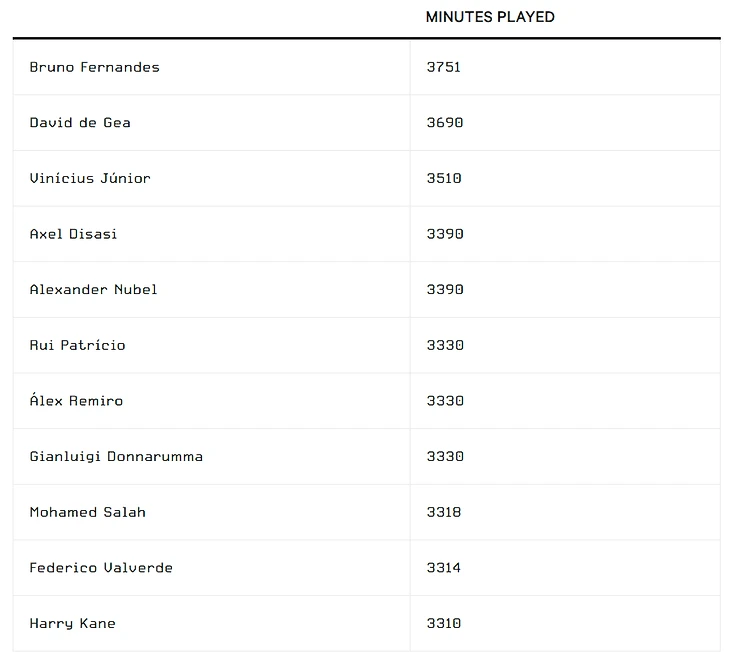730x660 pixels.
Task: Select the Vinícius Júnior player name
Action: point(90,178)
